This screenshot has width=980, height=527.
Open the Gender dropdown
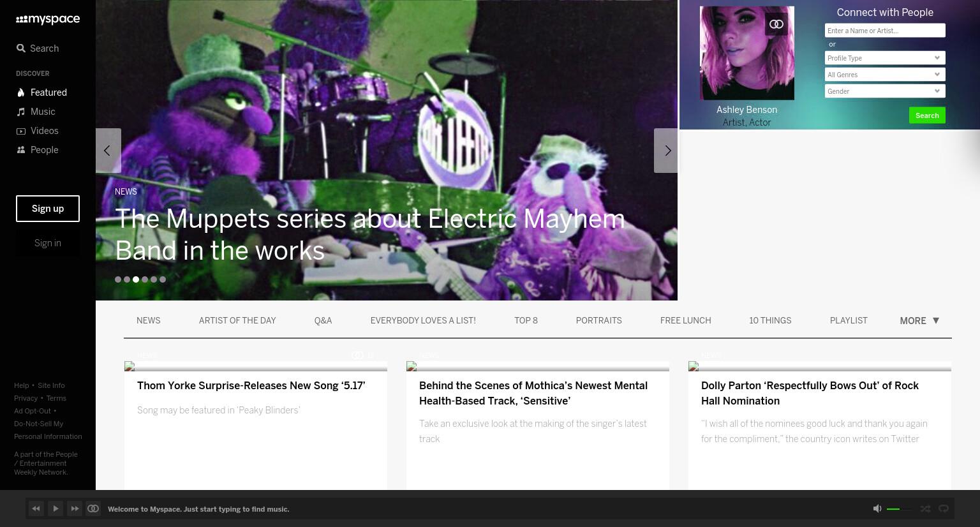coord(885,91)
